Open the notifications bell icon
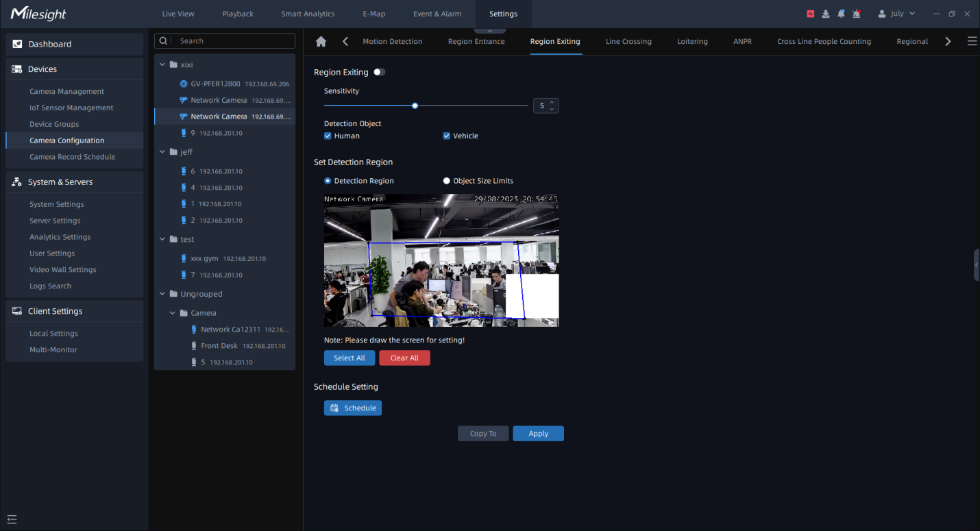Screen dimensions: 980x531 (x=841, y=14)
